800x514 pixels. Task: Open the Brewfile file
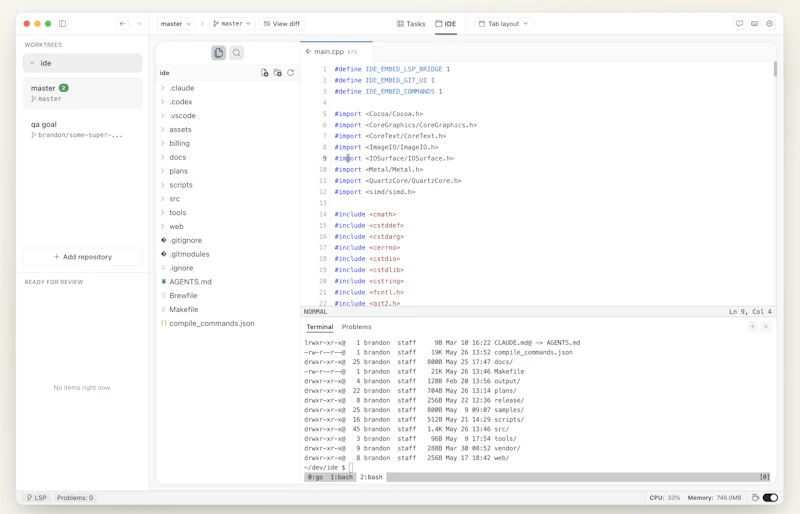(183, 296)
